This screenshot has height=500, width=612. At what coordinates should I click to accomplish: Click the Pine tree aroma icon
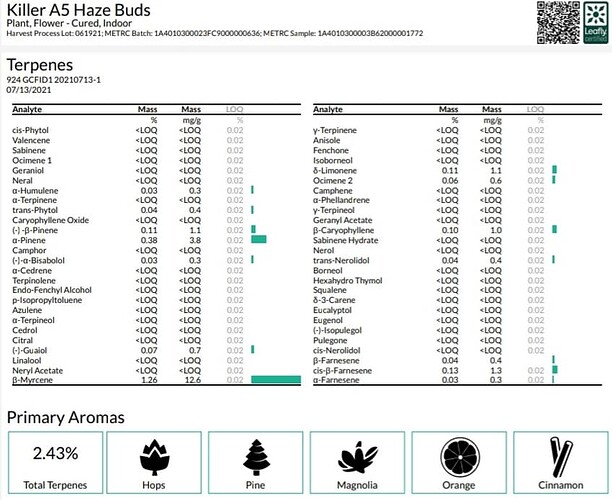coord(256,457)
